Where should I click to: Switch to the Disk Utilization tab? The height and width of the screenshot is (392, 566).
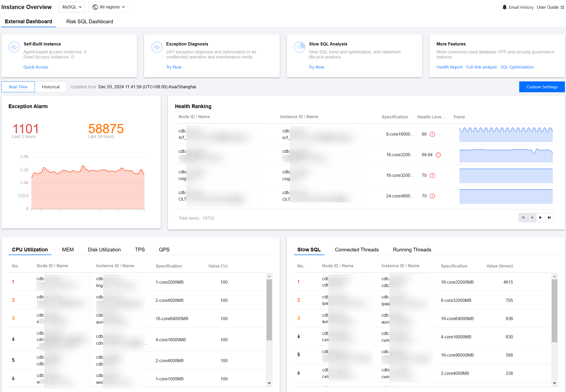(104, 250)
